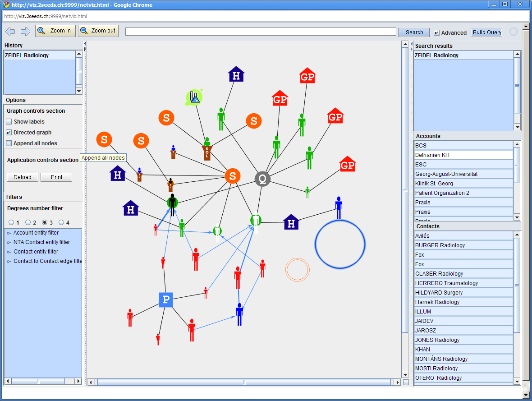Expand the Contact to Contact edge filter node
The height and width of the screenshot is (401, 532).
(x=9, y=262)
